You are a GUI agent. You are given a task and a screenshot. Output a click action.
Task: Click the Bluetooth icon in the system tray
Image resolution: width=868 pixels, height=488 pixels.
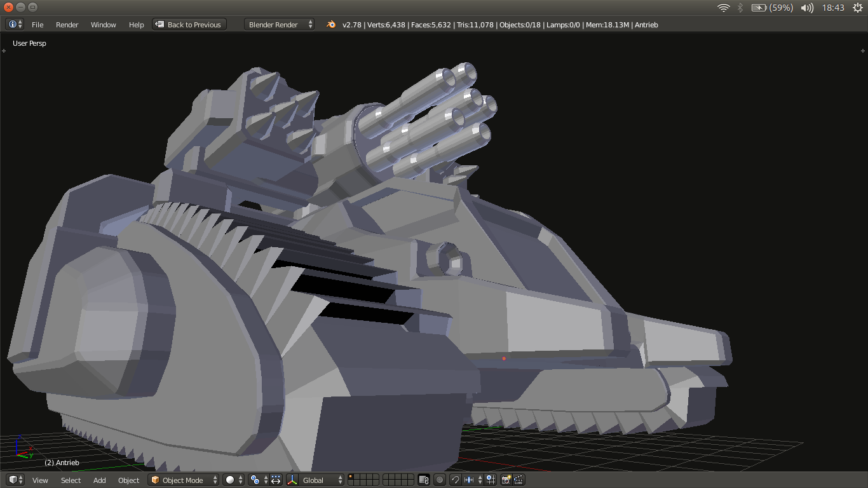[740, 8]
